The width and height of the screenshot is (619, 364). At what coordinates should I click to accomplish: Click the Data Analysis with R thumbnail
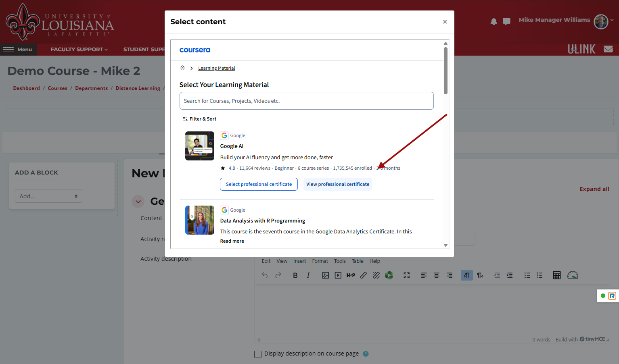click(x=200, y=220)
